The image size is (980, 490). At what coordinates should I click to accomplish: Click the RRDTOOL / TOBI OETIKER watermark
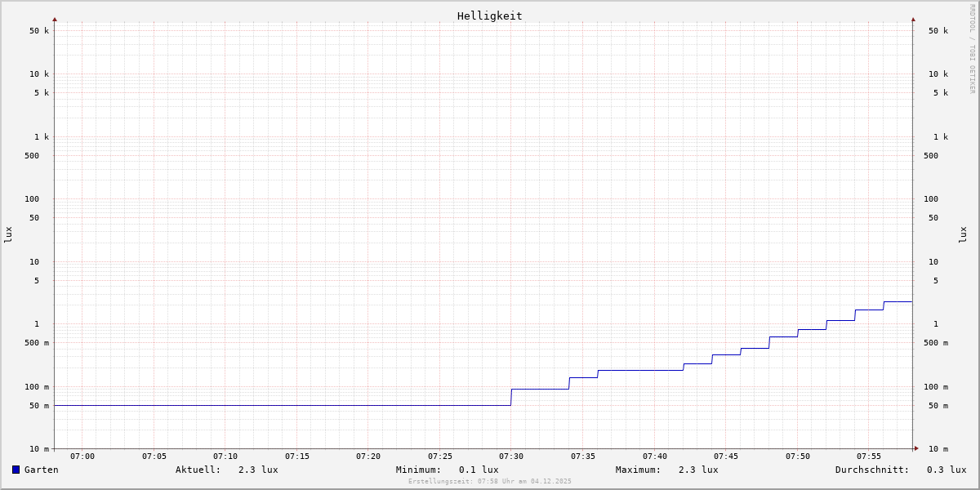(972, 49)
